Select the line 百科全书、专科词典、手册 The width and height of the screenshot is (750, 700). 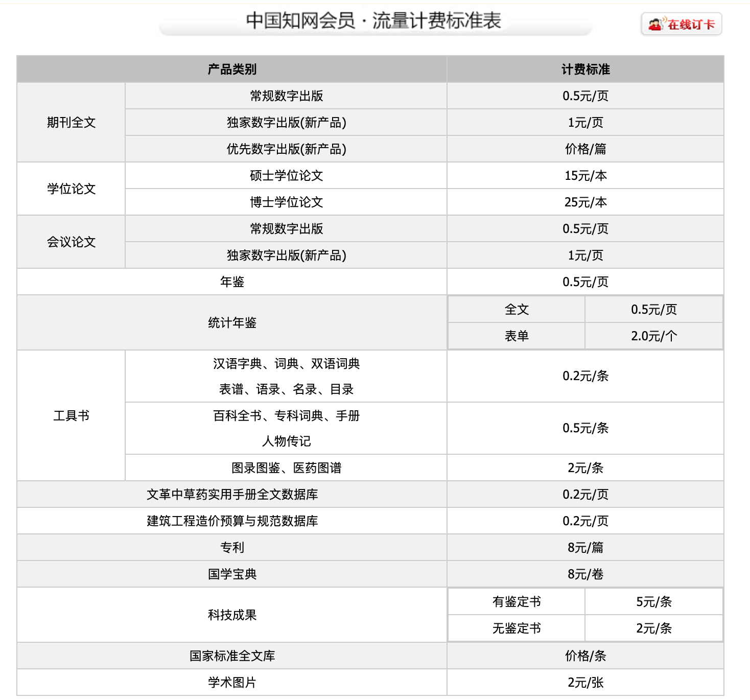[x=286, y=415]
